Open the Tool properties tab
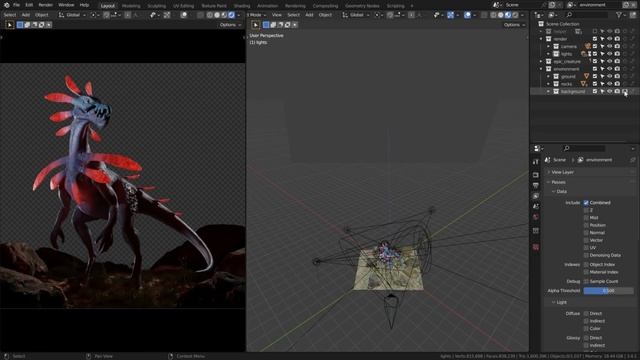 536,162
